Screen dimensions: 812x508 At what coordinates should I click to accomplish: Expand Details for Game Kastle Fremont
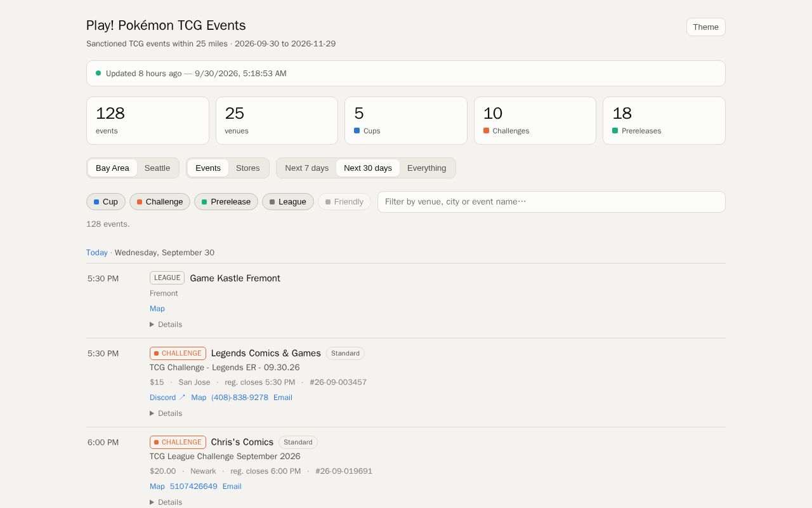tap(166, 324)
